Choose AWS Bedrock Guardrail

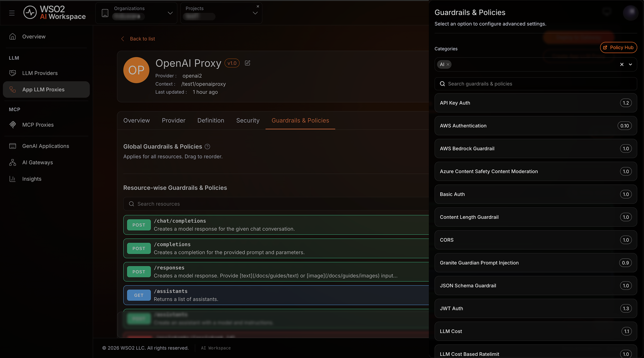(536, 148)
